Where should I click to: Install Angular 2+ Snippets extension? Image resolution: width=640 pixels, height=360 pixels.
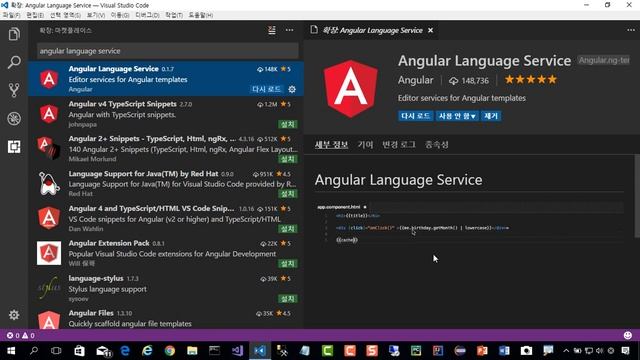(x=288, y=159)
